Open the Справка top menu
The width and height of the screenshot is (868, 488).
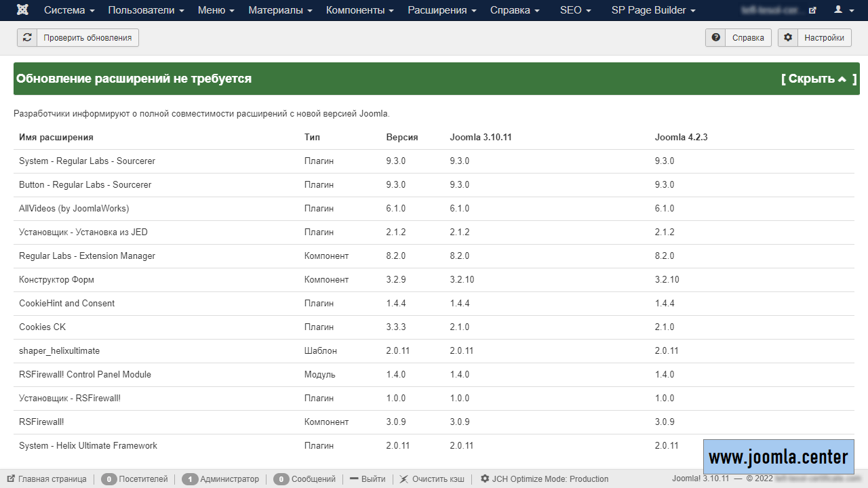coord(515,10)
